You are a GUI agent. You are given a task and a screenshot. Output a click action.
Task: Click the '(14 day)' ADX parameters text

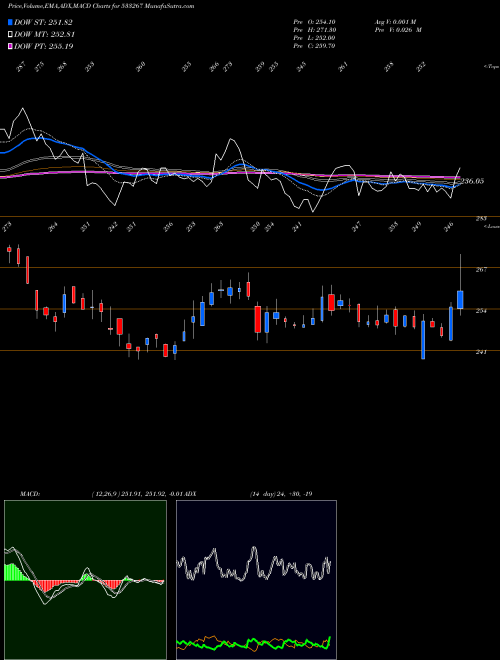(263, 494)
